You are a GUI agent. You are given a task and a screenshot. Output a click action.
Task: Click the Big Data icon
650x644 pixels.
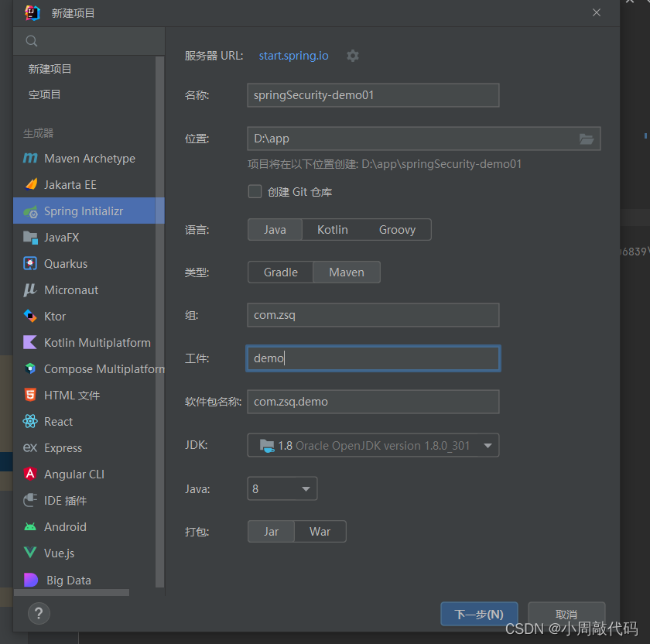[x=31, y=580]
